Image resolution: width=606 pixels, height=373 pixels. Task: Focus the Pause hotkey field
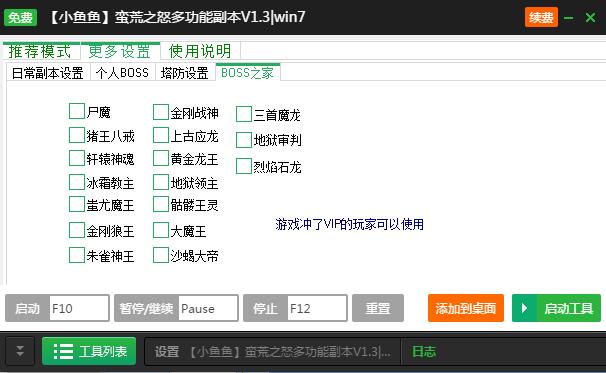208,308
